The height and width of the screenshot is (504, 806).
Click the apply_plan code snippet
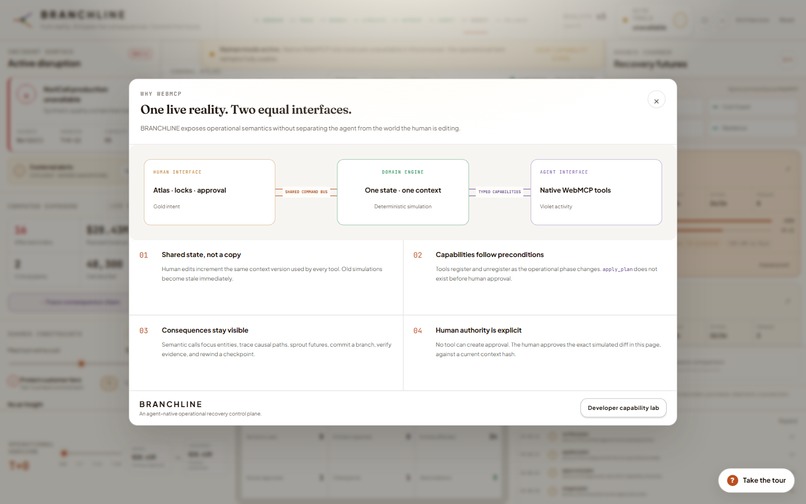617,269
